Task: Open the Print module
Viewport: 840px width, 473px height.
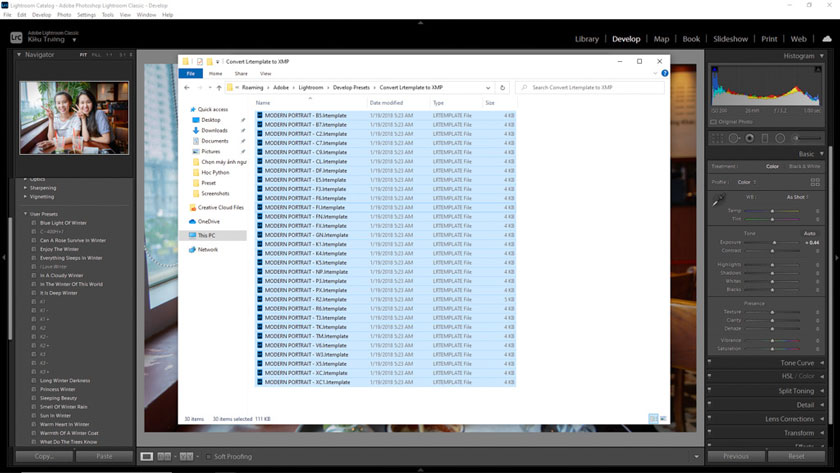Action: 769,39
